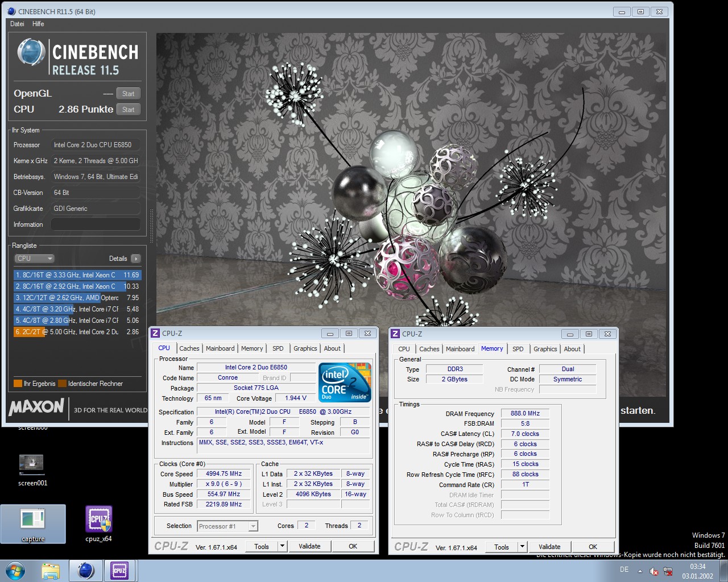Expand Tools dropdown arrow in right CPU-Z
This screenshot has width=728, height=582.
(522, 547)
